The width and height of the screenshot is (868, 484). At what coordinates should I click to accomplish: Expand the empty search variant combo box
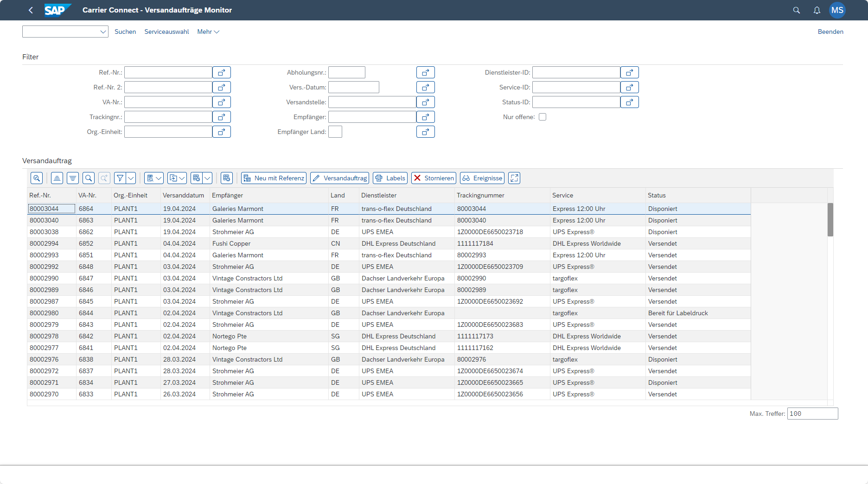(x=103, y=32)
